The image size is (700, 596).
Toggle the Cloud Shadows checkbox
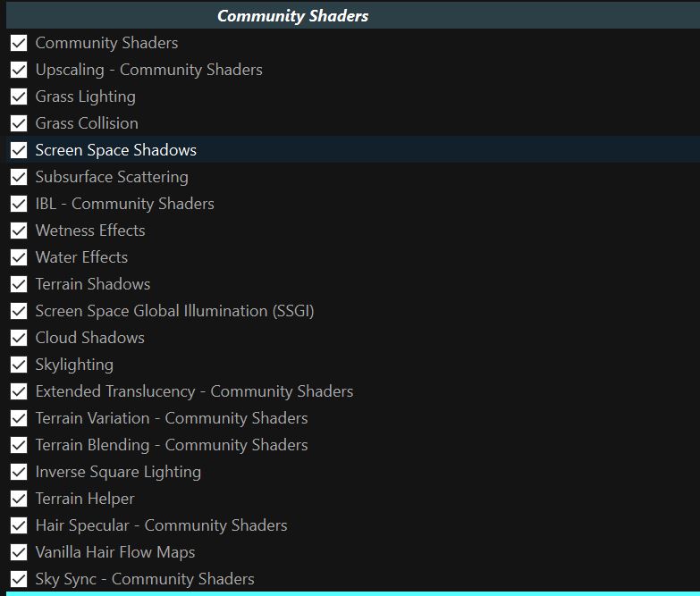coord(19,338)
